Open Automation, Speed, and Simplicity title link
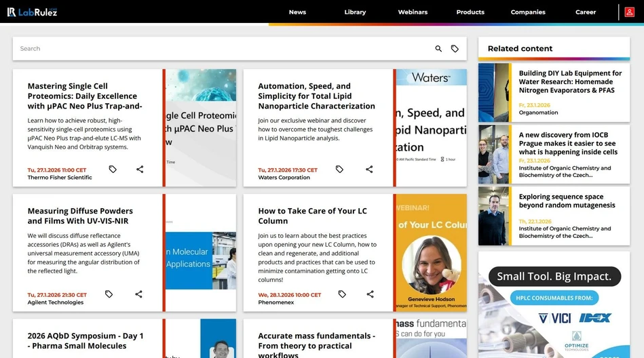Screen dimensions: 644x358 316,96
